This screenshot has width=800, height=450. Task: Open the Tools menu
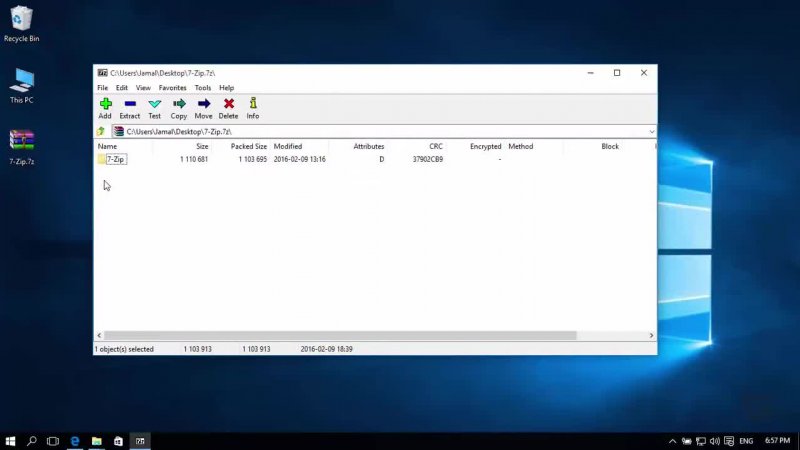point(203,88)
